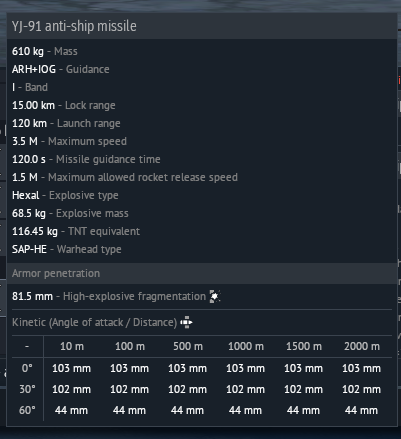
Task: Click the Kinetic (Angle of attack / Distance) label
Action: pos(94,322)
